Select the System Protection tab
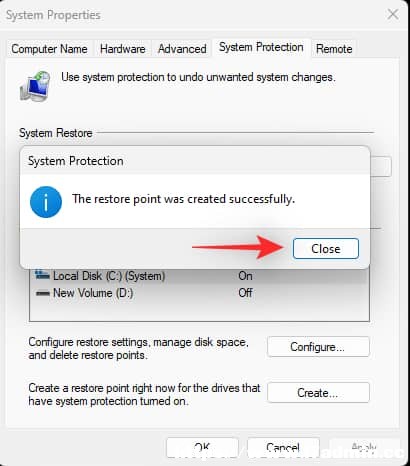The image size is (410, 466). point(261,47)
